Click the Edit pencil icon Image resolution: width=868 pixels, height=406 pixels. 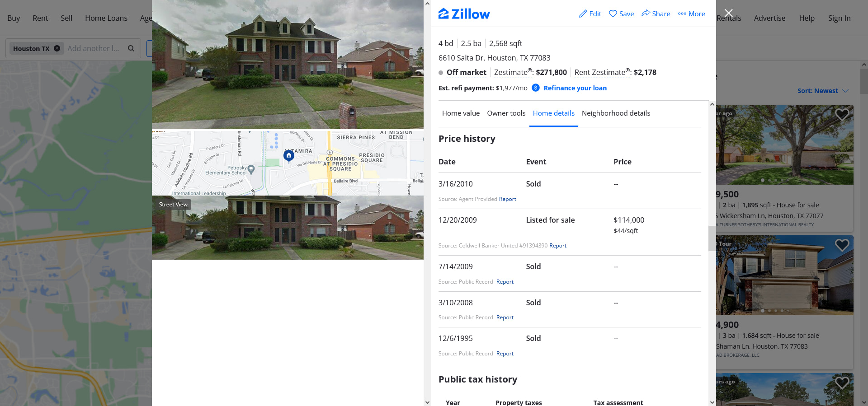pos(583,14)
